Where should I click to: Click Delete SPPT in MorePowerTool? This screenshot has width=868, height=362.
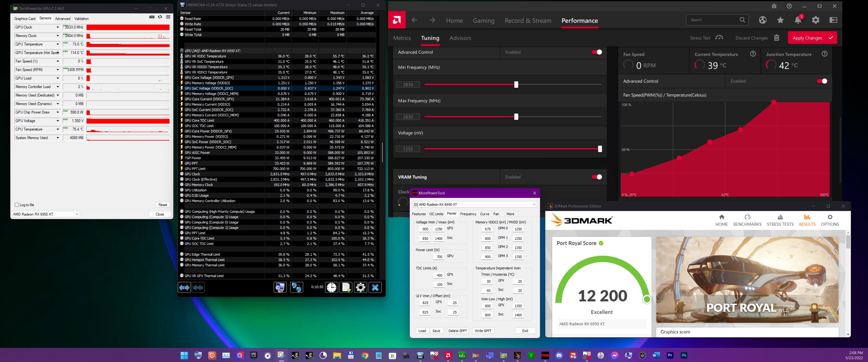click(x=457, y=331)
